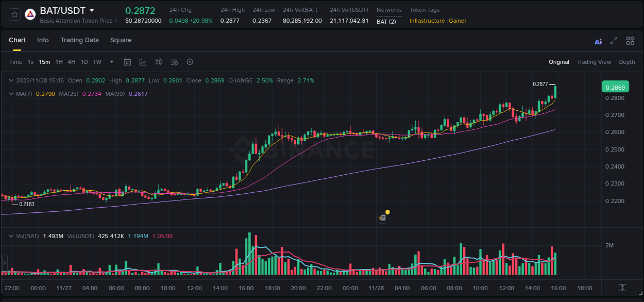Open the candlestick display options icon
This screenshot has width=644, height=302.
(x=158, y=61)
